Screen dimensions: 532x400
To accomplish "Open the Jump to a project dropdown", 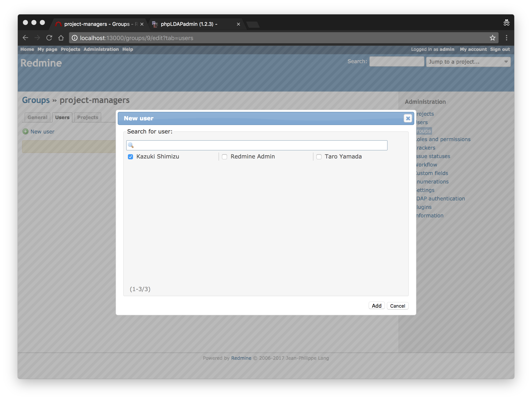I will pyautogui.click(x=468, y=62).
